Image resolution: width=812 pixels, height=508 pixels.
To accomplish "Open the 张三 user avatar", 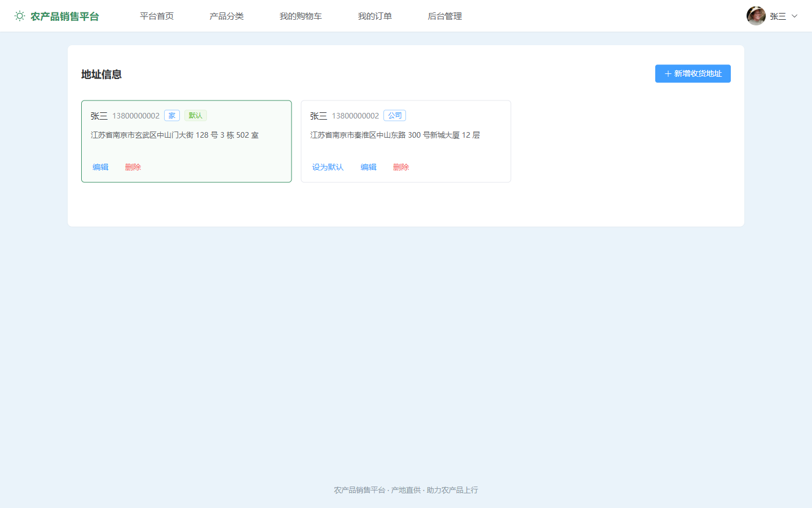I will click(x=756, y=16).
